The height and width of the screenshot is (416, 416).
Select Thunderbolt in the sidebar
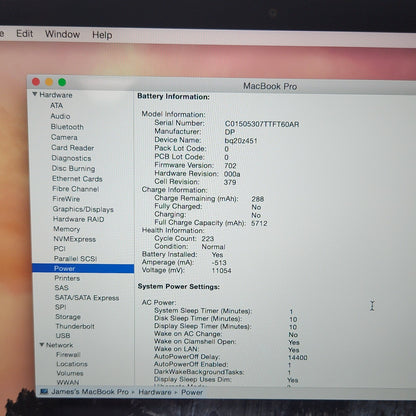75,326
